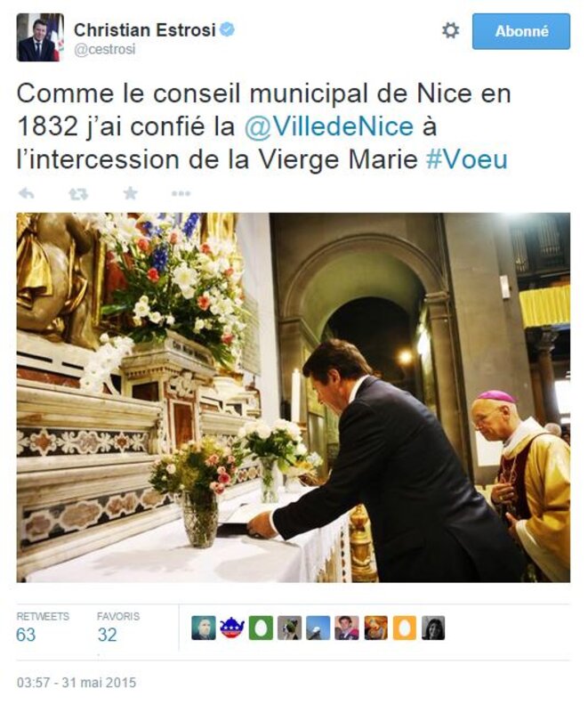This screenshot has height=705, width=588.
Task: Click the red and blue teapot avatar
Action: [232, 628]
